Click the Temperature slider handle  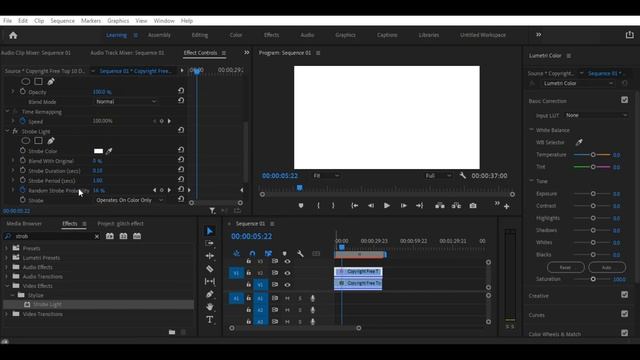[x=593, y=155]
